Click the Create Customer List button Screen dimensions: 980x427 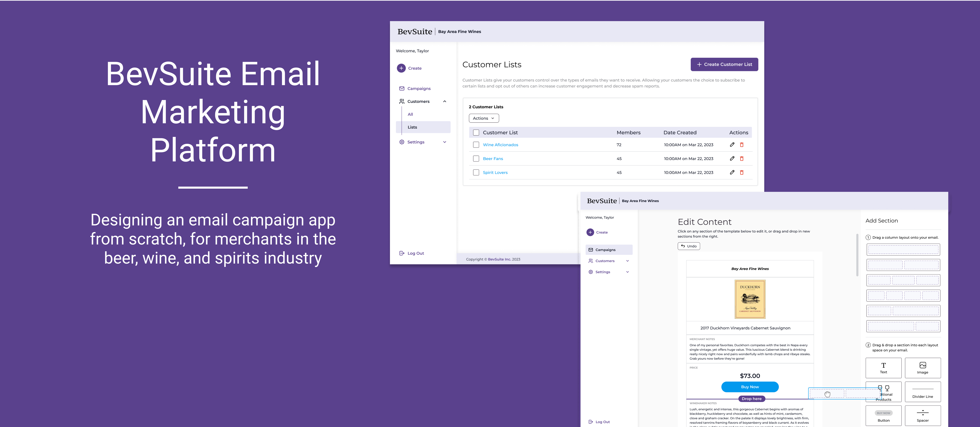[724, 64]
